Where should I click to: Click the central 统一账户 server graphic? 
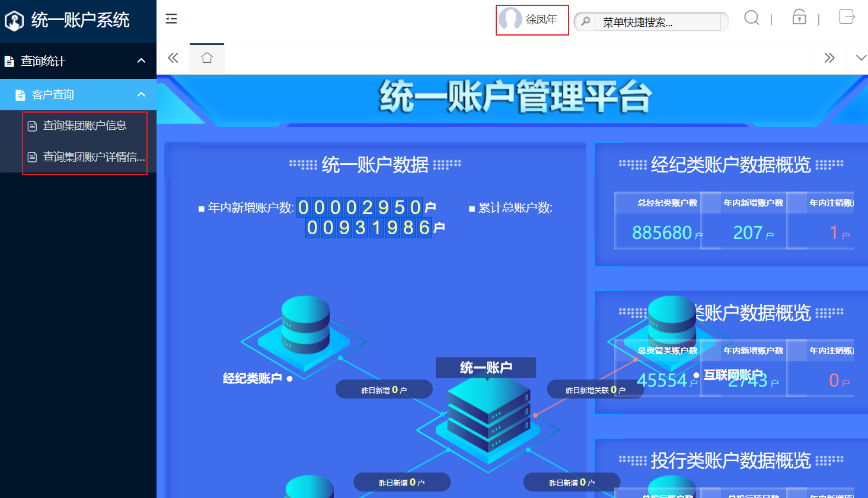pos(488,422)
